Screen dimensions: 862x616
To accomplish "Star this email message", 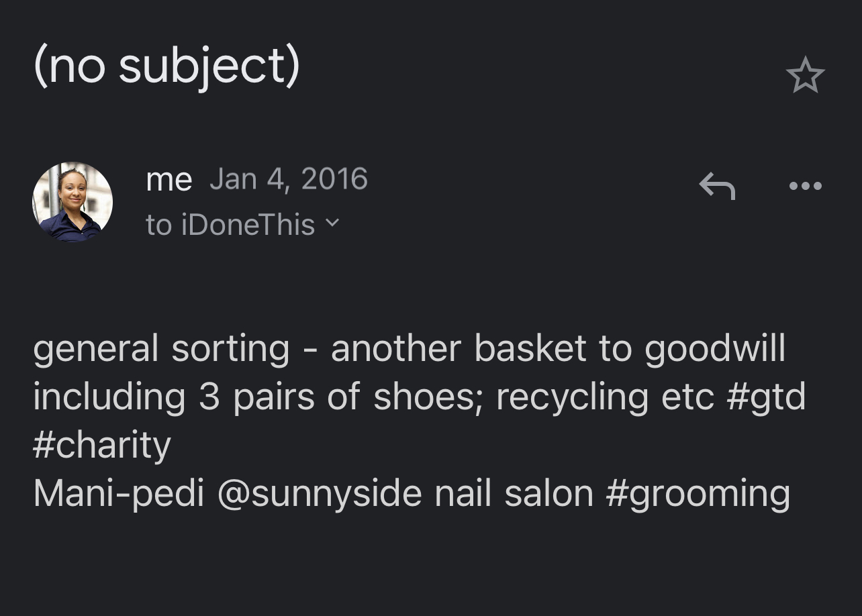I will coord(805,75).
